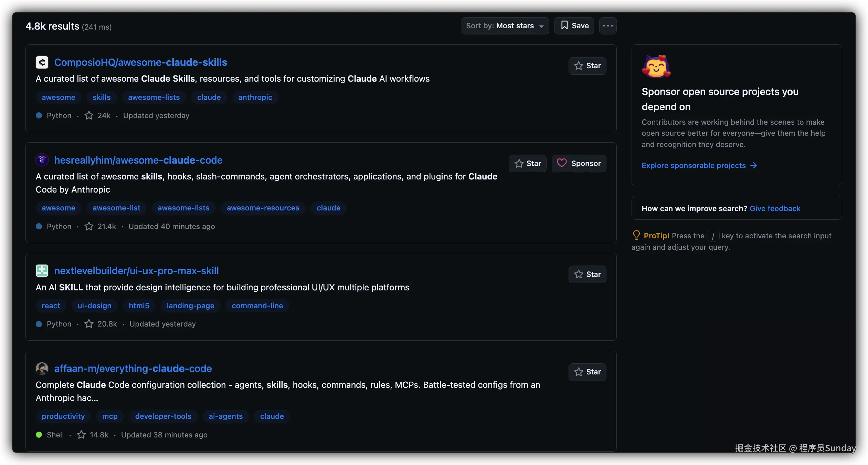This screenshot has width=868, height=465.
Task: Star the everything-claude-code repository
Action: click(587, 372)
